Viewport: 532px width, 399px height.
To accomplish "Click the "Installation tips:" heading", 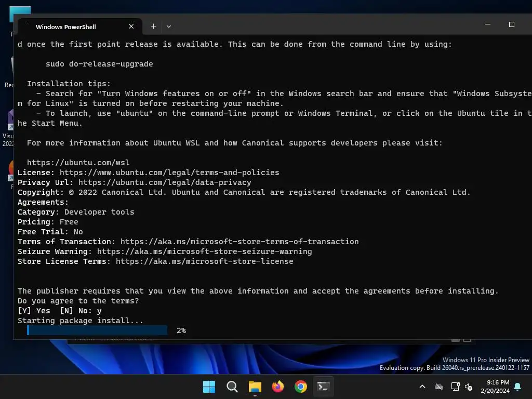I will coord(69,84).
